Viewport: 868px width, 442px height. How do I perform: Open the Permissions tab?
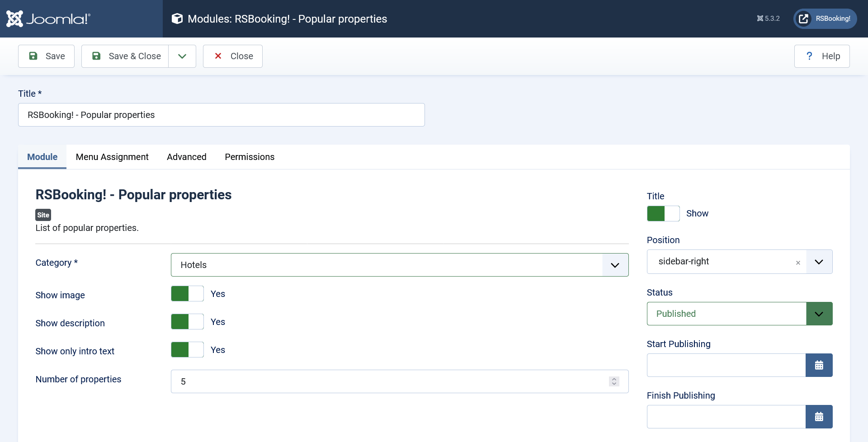250,157
